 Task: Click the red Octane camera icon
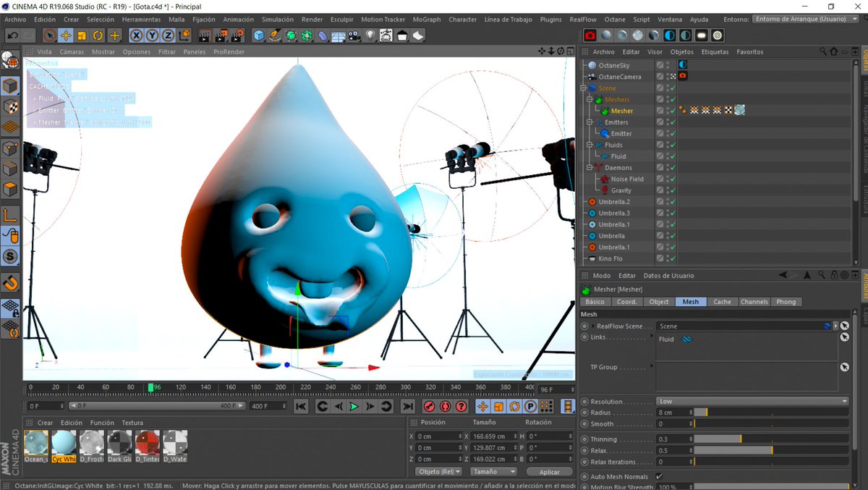(x=590, y=35)
